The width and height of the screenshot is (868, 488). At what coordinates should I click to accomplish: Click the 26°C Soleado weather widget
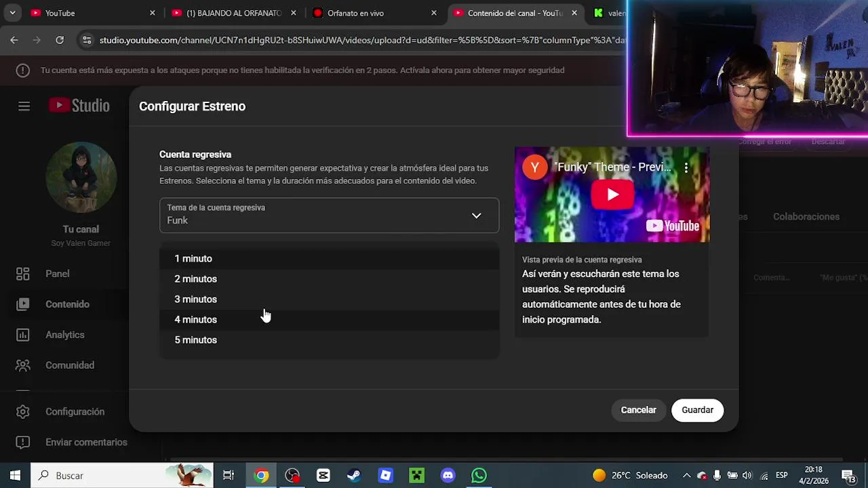630,476
